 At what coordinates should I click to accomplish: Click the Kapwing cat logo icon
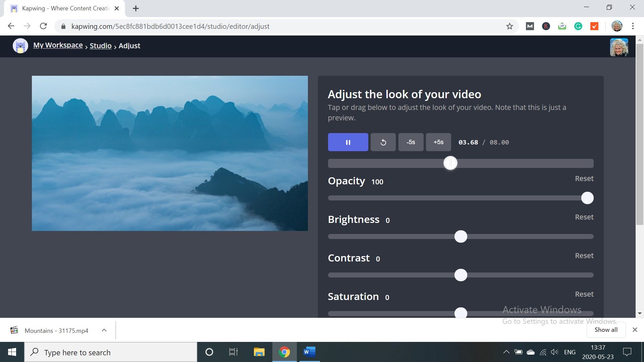tap(20, 46)
